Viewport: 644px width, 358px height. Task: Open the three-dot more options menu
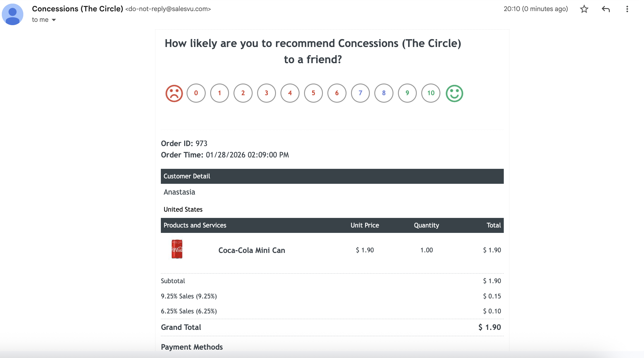[627, 9]
